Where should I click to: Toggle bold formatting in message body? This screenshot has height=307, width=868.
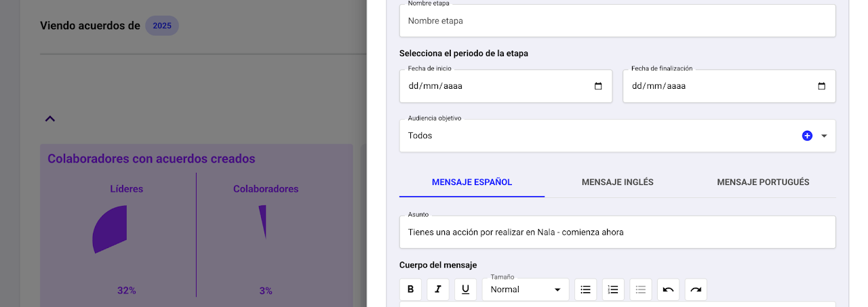(410, 289)
